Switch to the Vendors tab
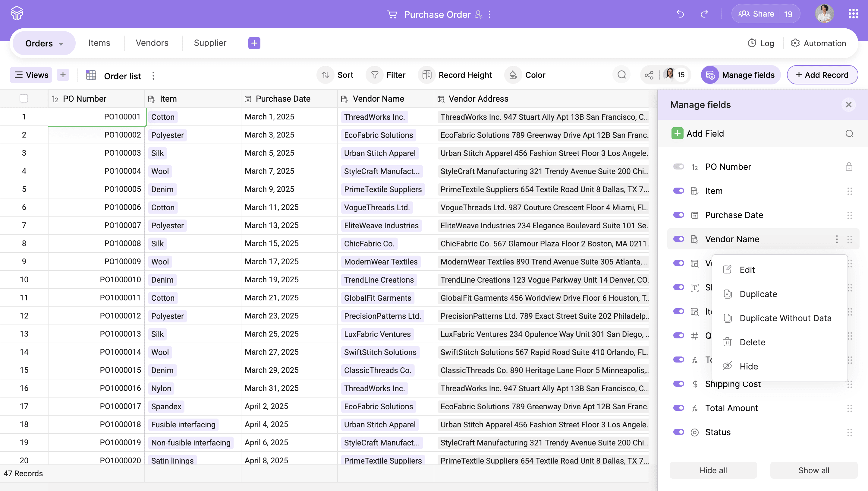This screenshot has height=491, width=868. pyautogui.click(x=152, y=43)
